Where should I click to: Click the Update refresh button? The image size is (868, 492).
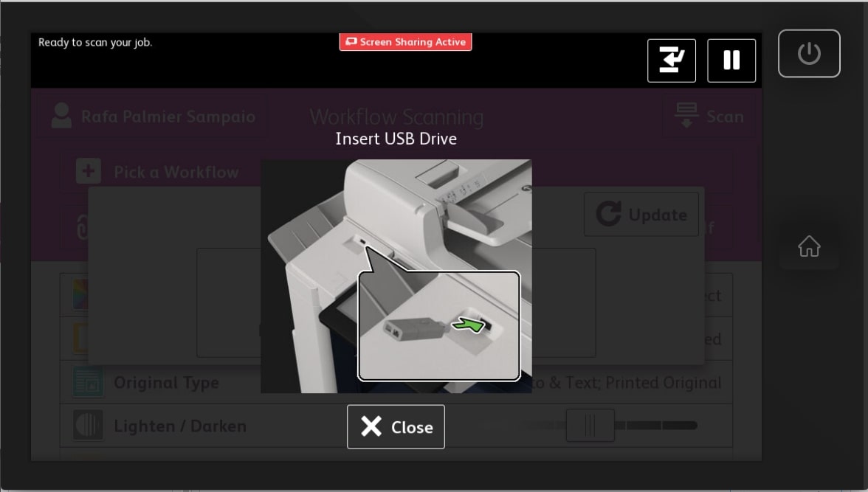pyautogui.click(x=641, y=214)
